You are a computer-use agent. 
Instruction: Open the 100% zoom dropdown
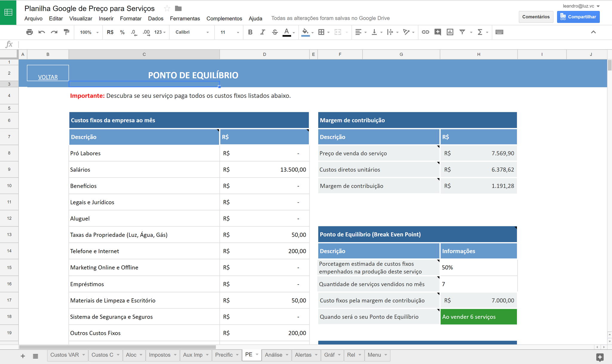(x=89, y=32)
